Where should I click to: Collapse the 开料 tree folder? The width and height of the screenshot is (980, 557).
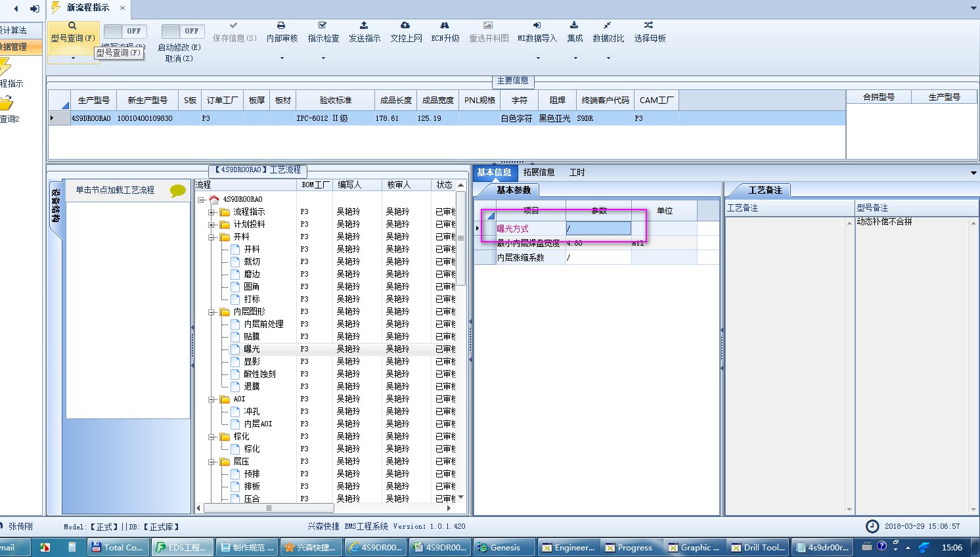click(212, 236)
